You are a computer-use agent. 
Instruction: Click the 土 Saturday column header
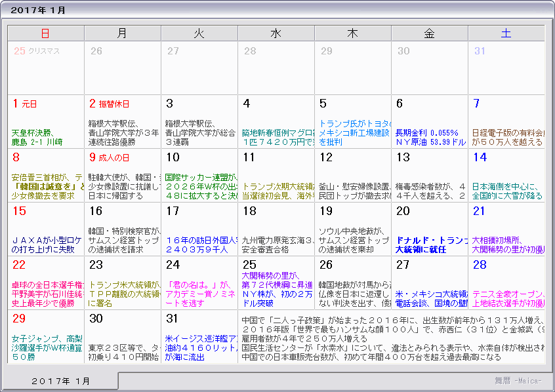click(506, 33)
